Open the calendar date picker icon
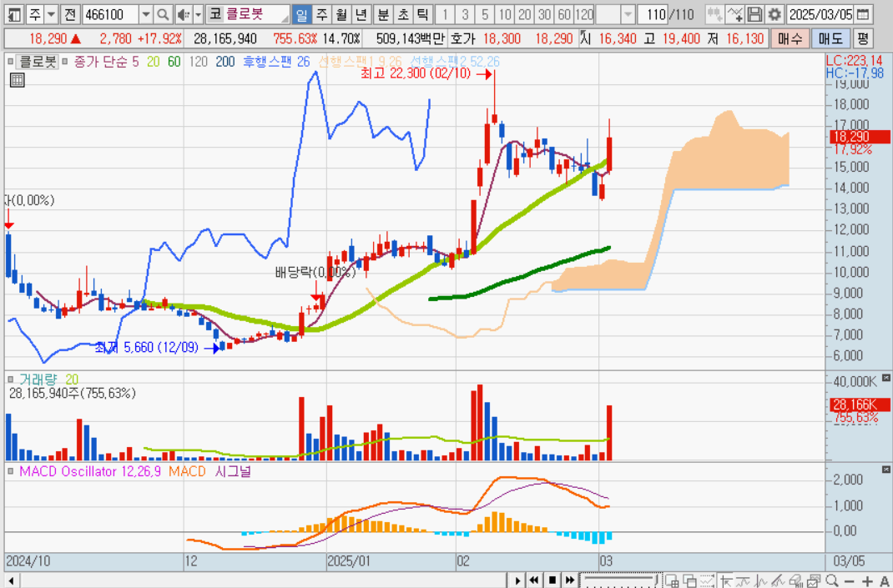Image resolution: width=893 pixels, height=588 pixels. click(x=864, y=14)
